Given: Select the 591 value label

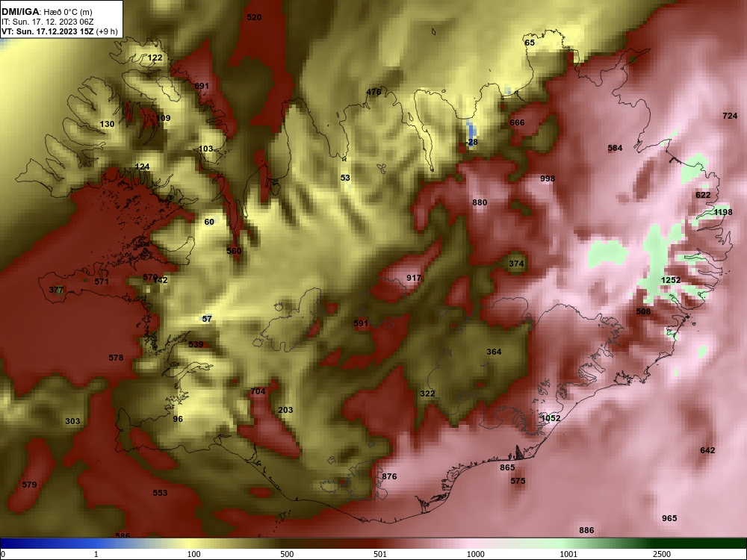Looking at the screenshot, I should 361,323.
